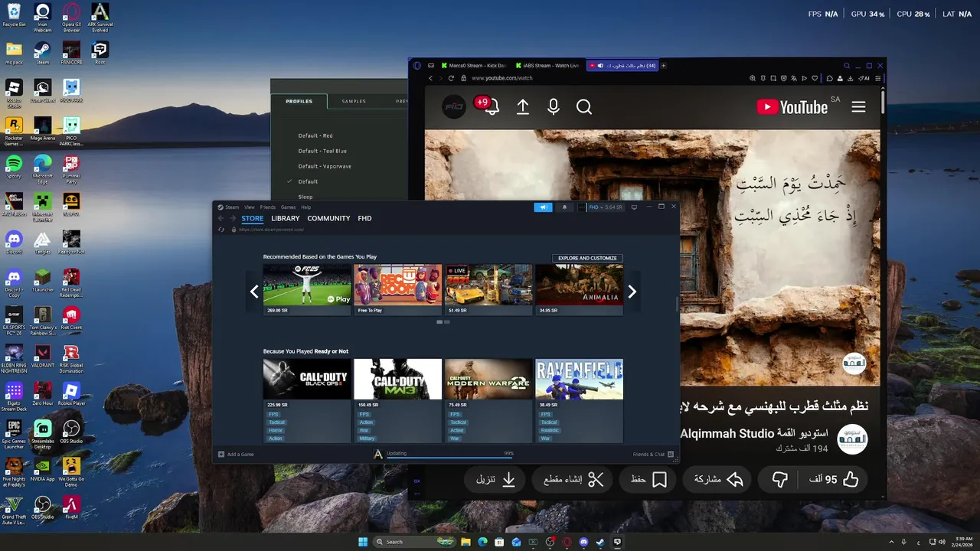Mute the playing YouTube tab audio
This screenshot has height=551, width=980.
[599, 66]
